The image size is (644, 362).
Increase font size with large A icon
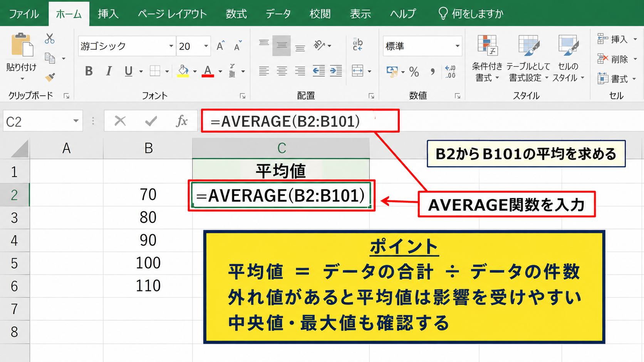[220, 46]
